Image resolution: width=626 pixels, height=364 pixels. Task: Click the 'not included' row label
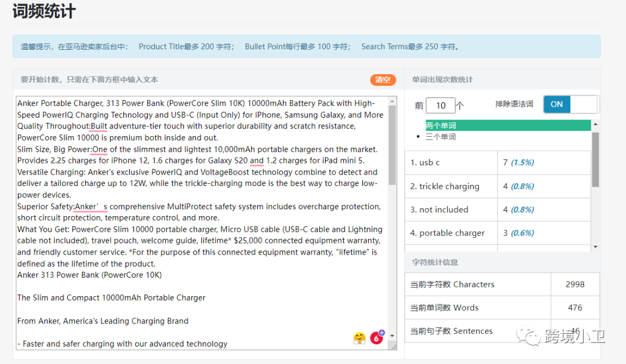439,210
